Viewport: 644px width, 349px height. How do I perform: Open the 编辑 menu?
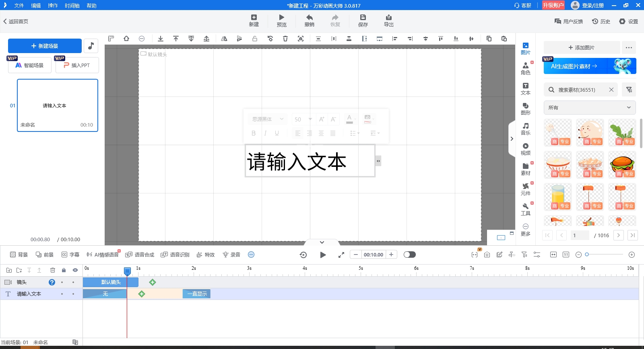[36, 6]
